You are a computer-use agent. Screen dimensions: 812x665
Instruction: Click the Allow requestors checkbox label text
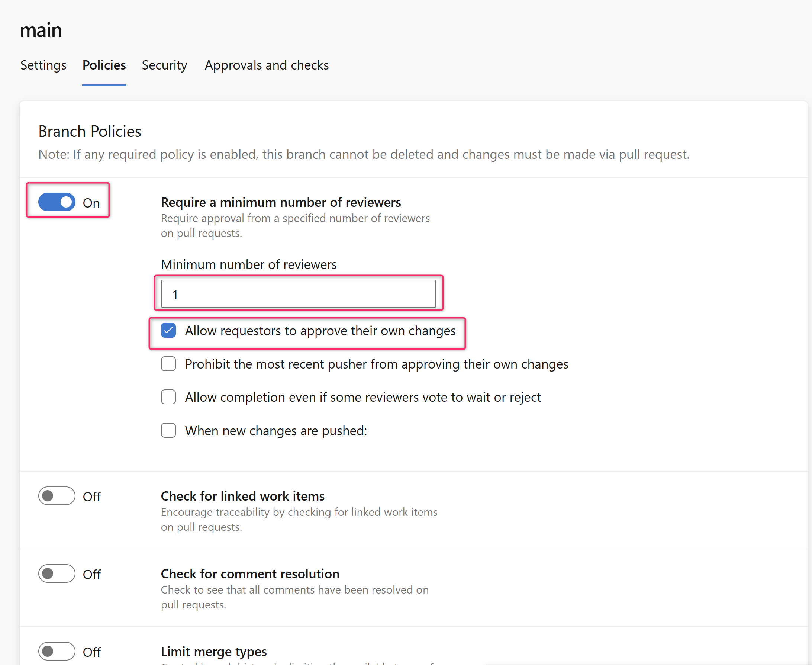320,331
